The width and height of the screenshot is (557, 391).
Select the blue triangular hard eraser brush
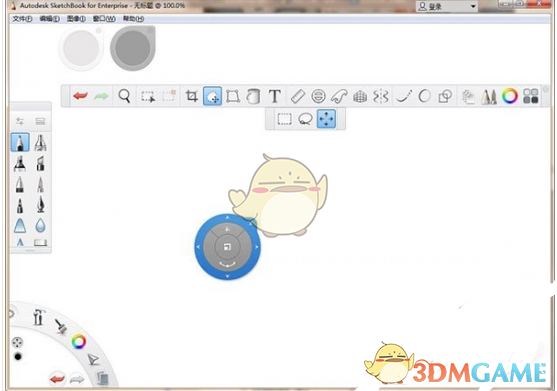[20, 226]
